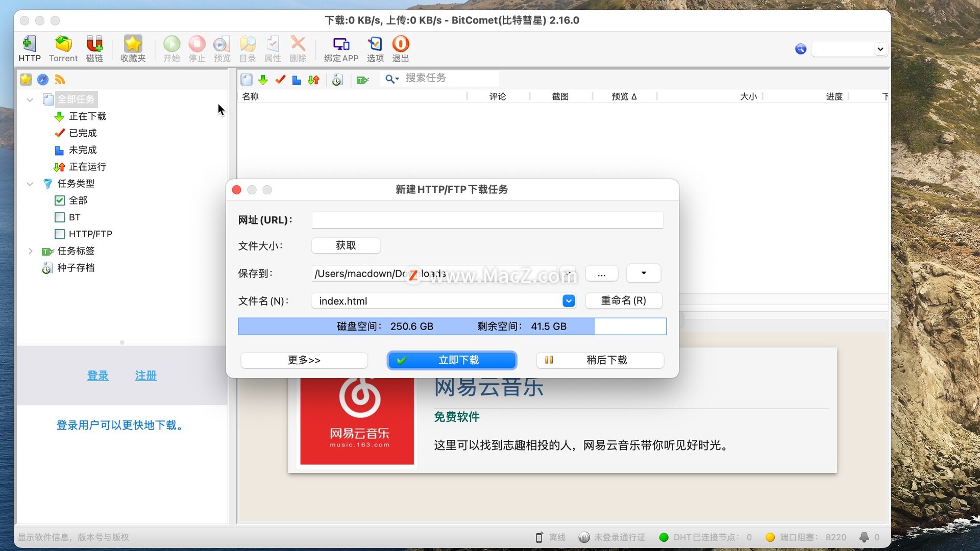Open the search task magnifier dropdown
Image resolution: width=980 pixels, height=551 pixels.
[x=392, y=79]
